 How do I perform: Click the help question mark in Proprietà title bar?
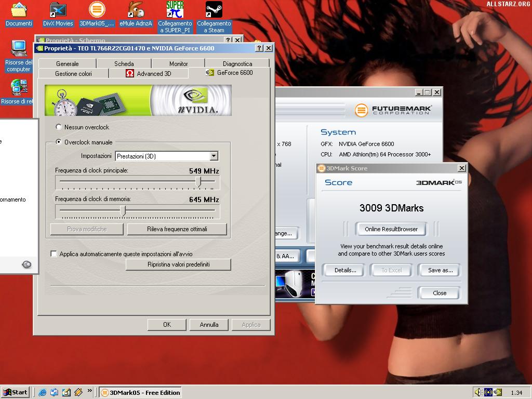[x=259, y=48]
